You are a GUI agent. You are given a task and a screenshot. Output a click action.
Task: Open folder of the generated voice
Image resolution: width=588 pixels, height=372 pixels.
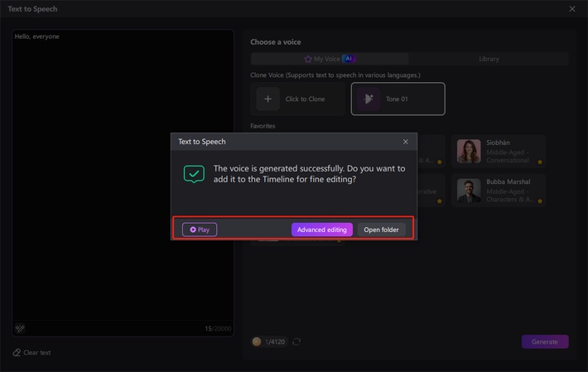pyautogui.click(x=381, y=229)
